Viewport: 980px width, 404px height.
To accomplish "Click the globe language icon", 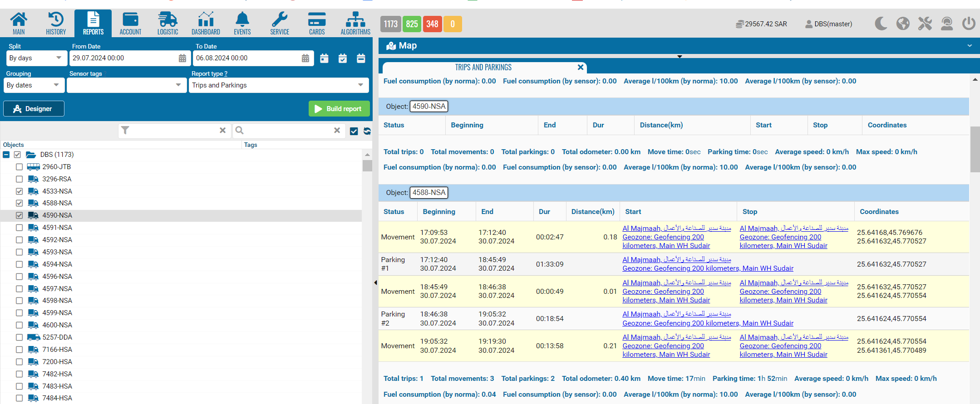I will pyautogui.click(x=903, y=24).
